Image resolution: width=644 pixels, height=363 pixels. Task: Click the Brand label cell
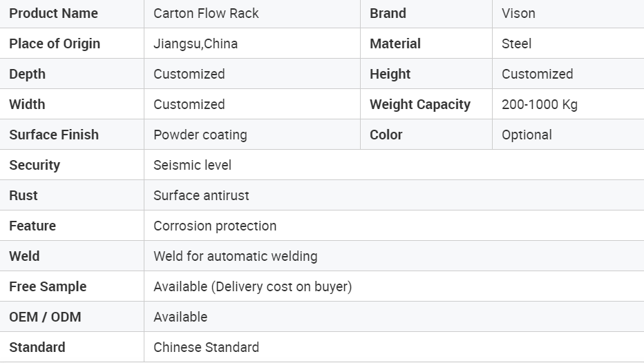point(426,14)
